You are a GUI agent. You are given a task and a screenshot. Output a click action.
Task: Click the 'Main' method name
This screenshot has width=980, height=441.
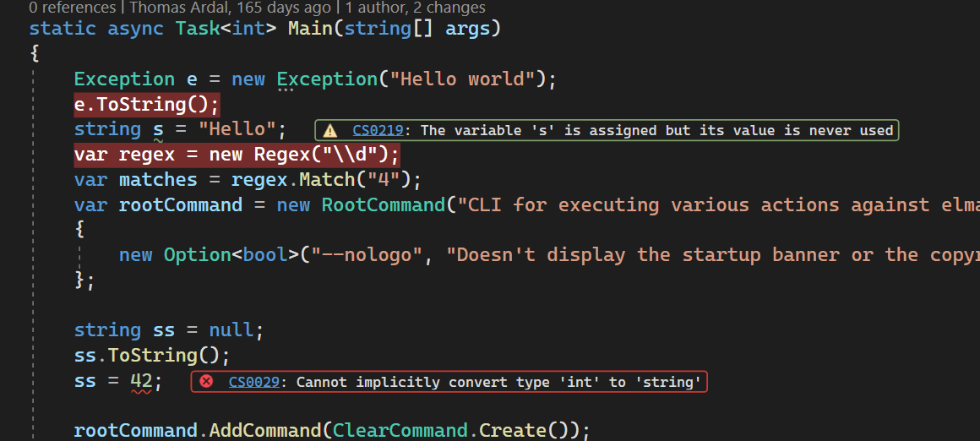click(311, 29)
